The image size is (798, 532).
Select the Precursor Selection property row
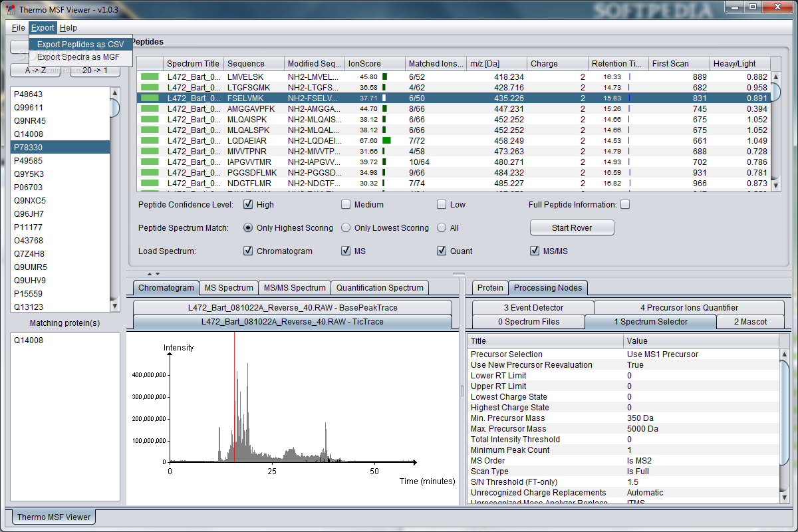(x=623, y=354)
